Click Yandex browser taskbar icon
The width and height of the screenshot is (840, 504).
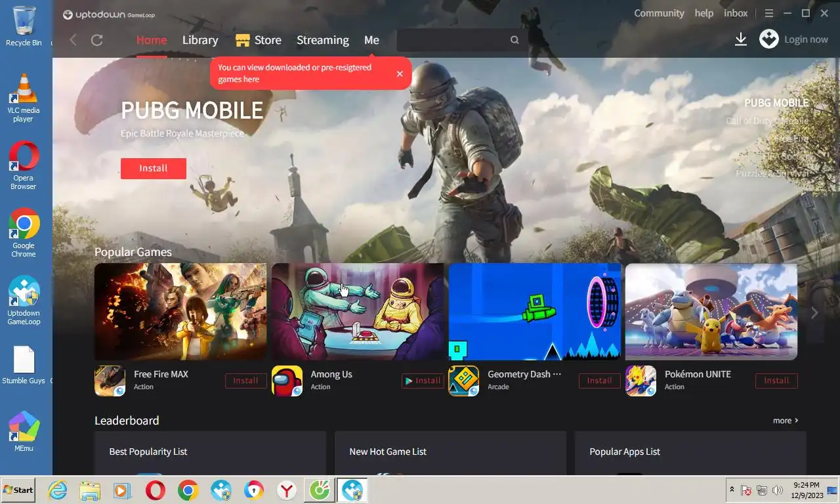[x=287, y=490]
